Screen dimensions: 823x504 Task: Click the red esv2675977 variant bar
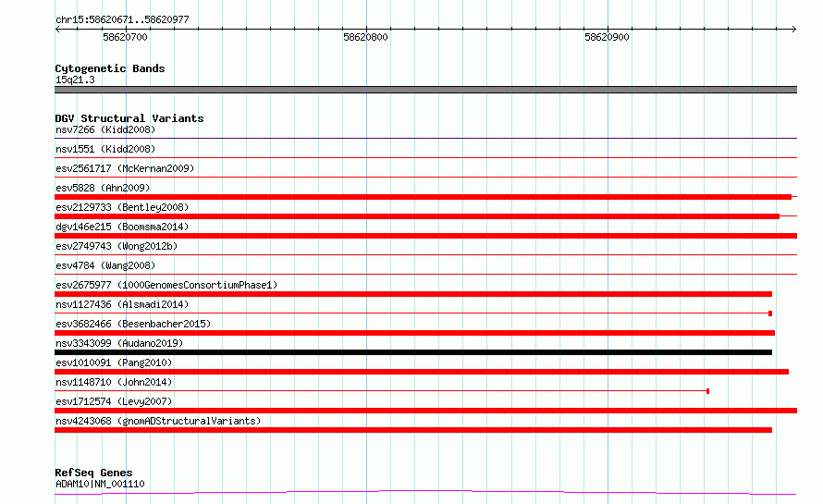tap(413, 294)
